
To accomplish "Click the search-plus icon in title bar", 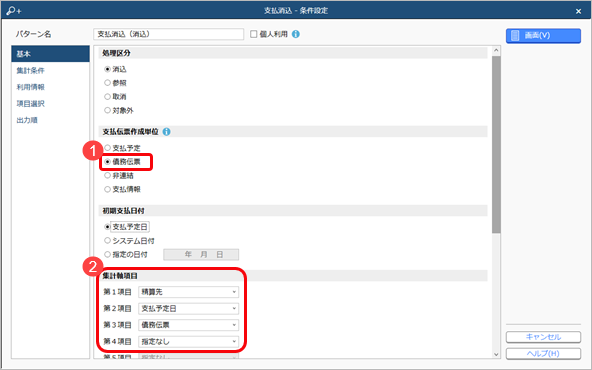I will pos(14,11).
